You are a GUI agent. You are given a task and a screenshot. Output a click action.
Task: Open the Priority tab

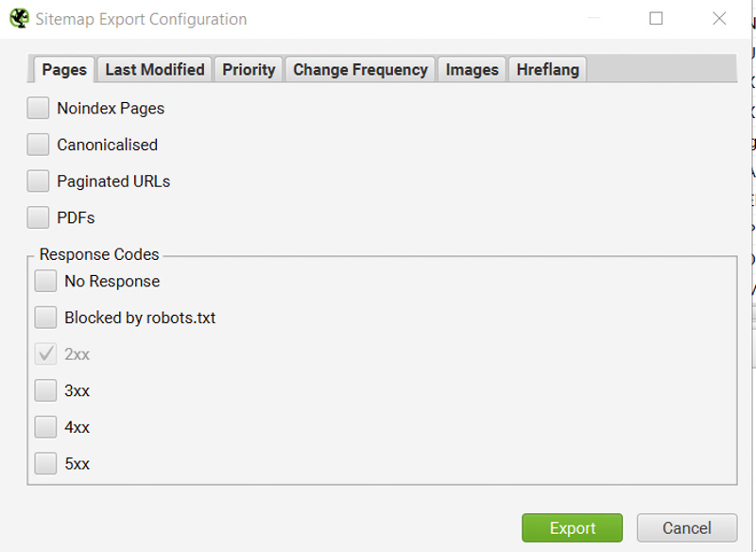(x=248, y=69)
